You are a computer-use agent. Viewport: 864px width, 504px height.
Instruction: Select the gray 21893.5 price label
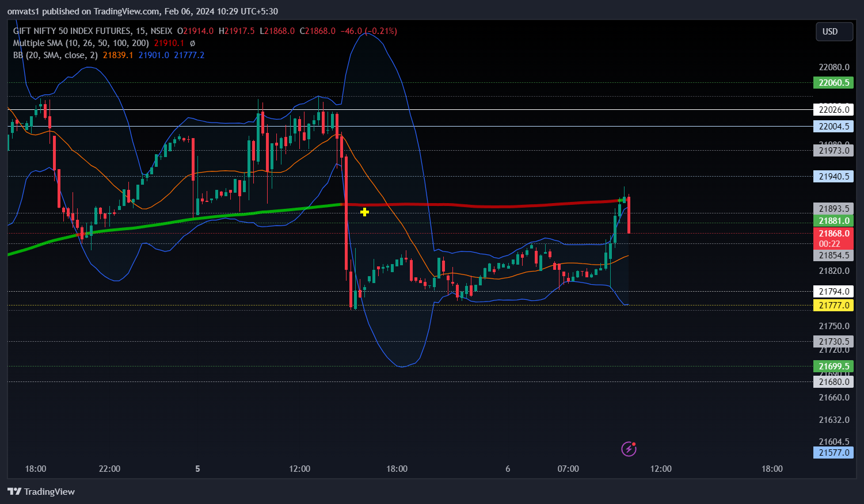[833, 209]
